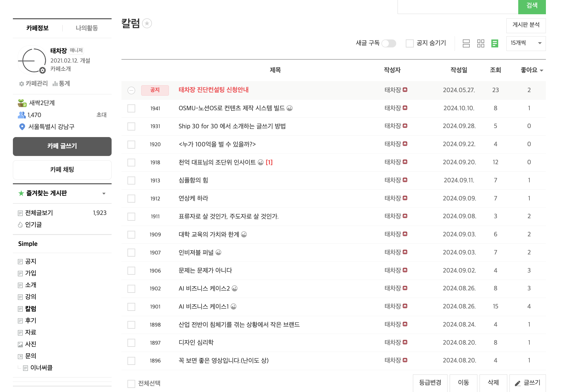Click the 등급변경 button
The width and height of the screenshot is (561, 392).
pyautogui.click(x=430, y=383)
